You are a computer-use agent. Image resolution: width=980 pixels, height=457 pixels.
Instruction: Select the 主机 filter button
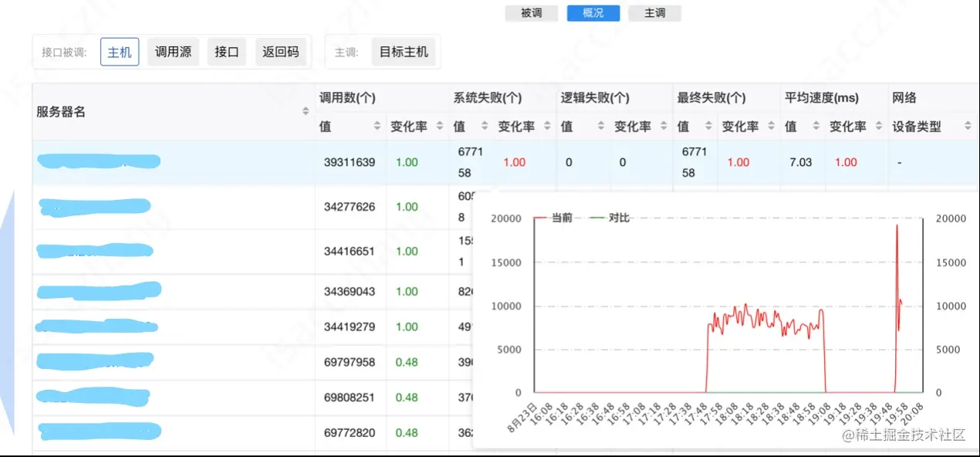click(x=120, y=52)
